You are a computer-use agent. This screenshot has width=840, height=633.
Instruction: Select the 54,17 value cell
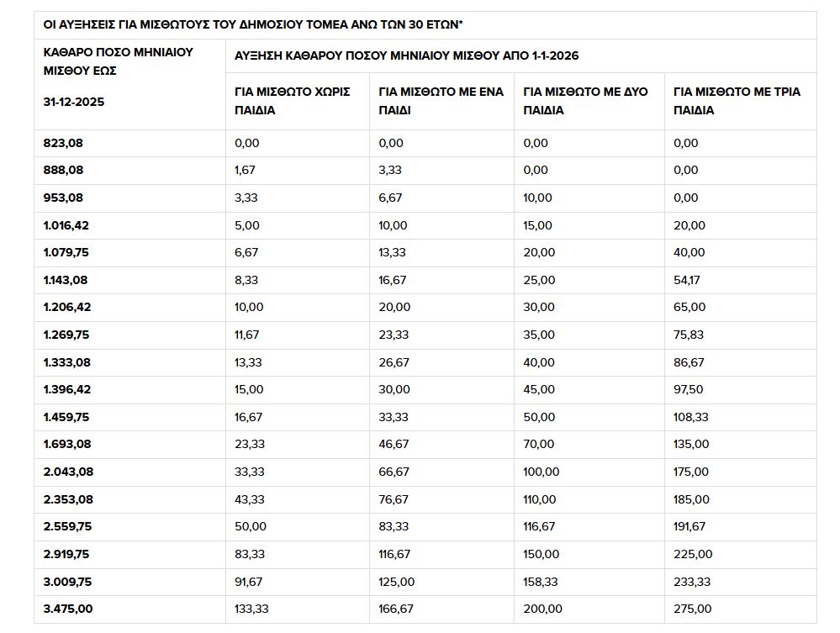(x=687, y=280)
